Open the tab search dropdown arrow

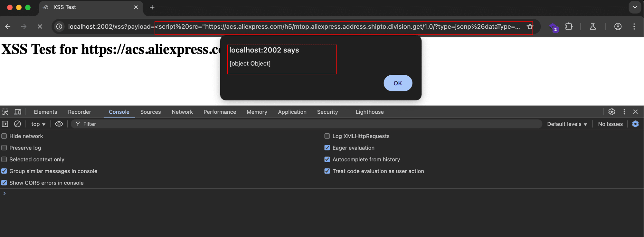tap(635, 7)
